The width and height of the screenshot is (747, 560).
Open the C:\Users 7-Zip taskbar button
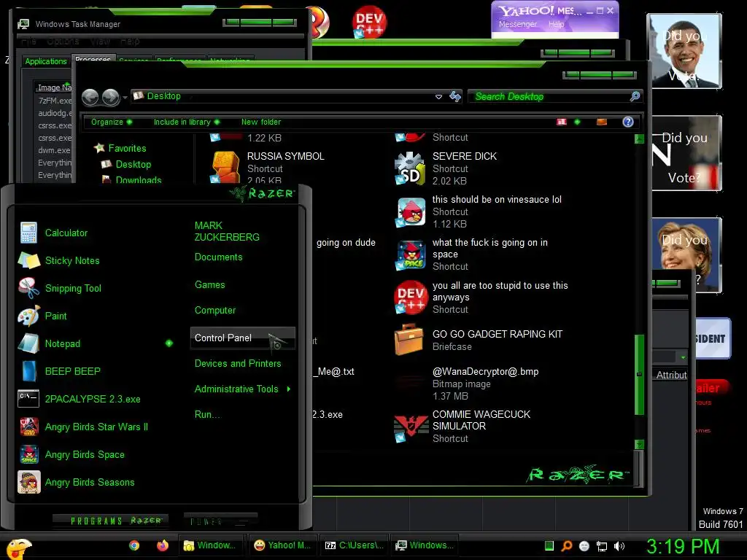[354, 545]
